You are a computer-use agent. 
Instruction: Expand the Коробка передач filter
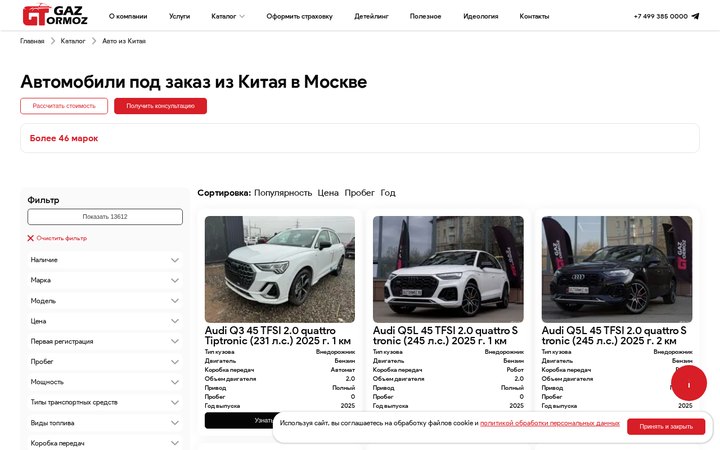[x=105, y=443]
